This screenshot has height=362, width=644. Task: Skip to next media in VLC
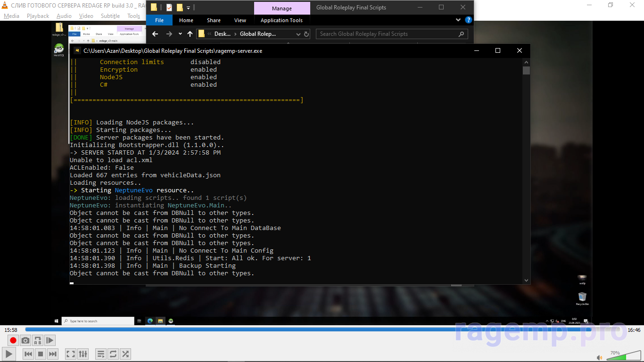click(x=53, y=354)
